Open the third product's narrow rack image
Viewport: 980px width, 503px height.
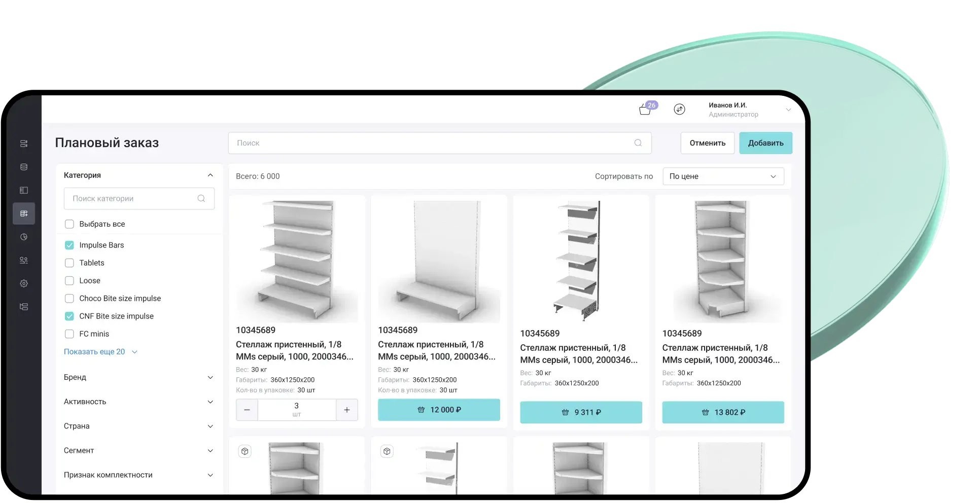tap(581, 262)
